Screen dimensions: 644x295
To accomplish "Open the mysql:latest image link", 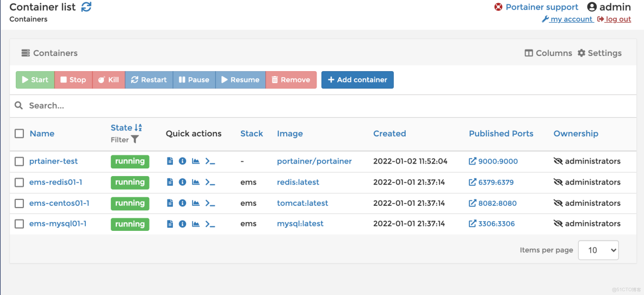I will (x=300, y=224).
